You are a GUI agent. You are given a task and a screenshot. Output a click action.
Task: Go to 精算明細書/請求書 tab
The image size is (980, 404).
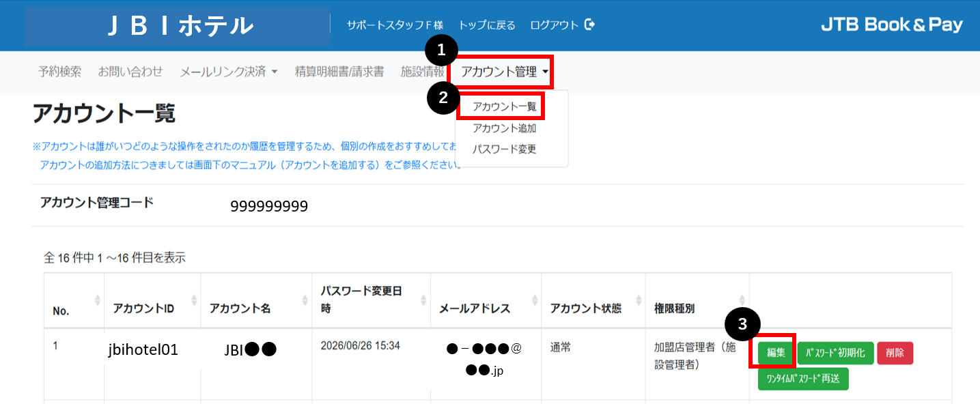pos(339,72)
